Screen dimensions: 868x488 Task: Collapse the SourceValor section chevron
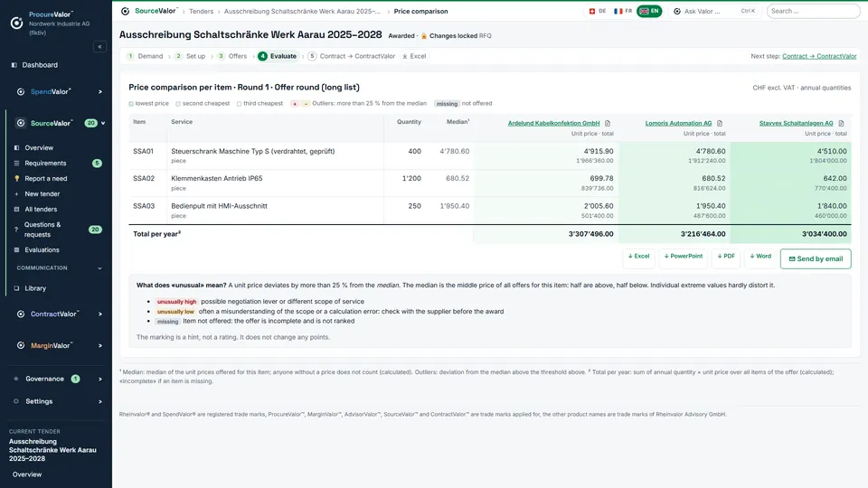tap(103, 123)
